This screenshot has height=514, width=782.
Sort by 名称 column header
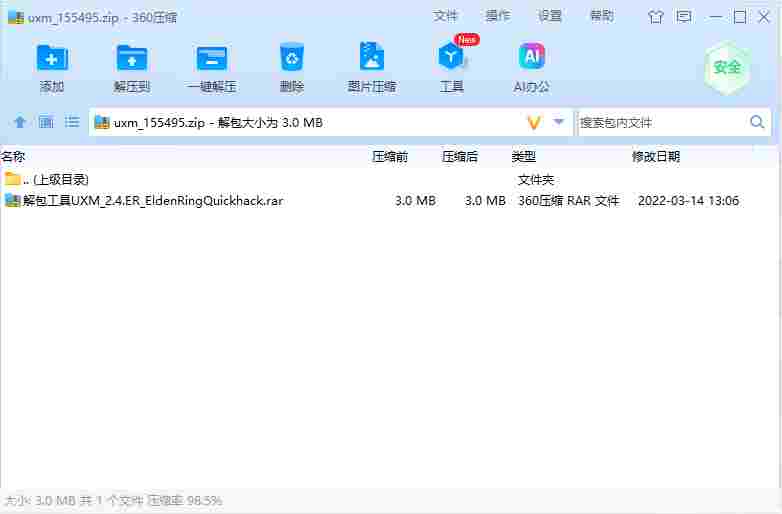13,157
